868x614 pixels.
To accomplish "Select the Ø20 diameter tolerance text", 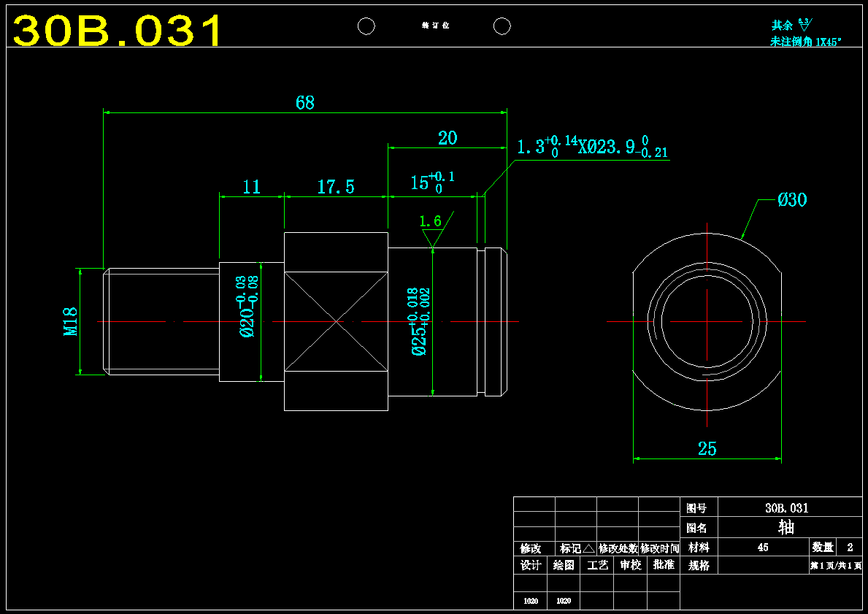I will click(x=248, y=306).
